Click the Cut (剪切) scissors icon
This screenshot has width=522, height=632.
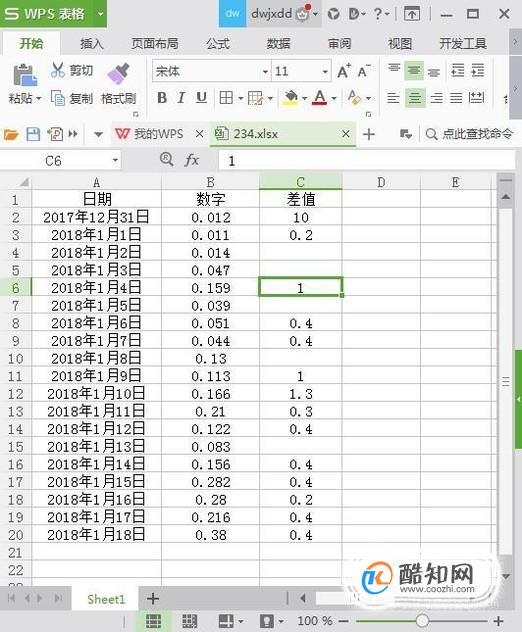pyautogui.click(x=58, y=70)
